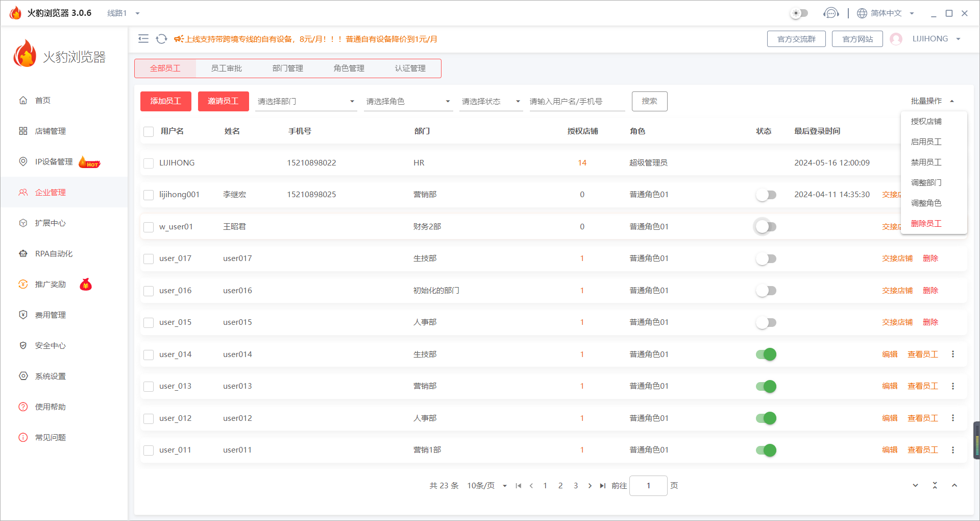Viewport: 980px width, 521px height.
Task: Disable the user_011 status switch
Action: [766, 450]
